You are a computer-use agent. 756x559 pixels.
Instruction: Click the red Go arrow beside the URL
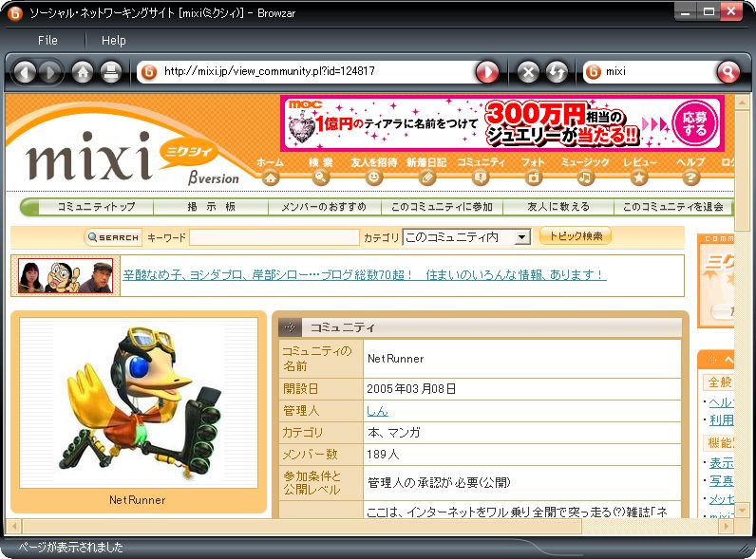pyautogui.click(x=487, y=72)
